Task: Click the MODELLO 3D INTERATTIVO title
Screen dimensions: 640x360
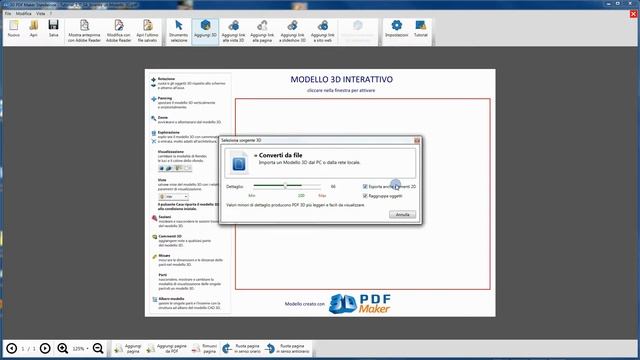Action: click(x=342, y=80)
